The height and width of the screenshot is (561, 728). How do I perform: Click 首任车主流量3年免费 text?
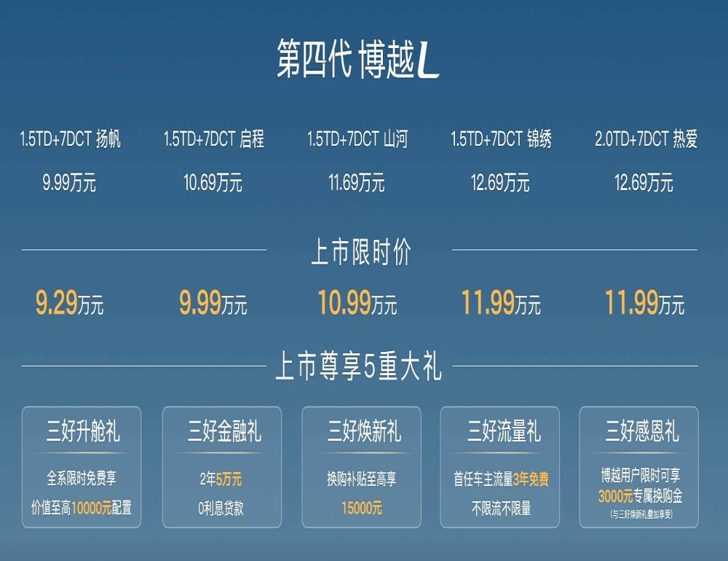pos(502,479)
